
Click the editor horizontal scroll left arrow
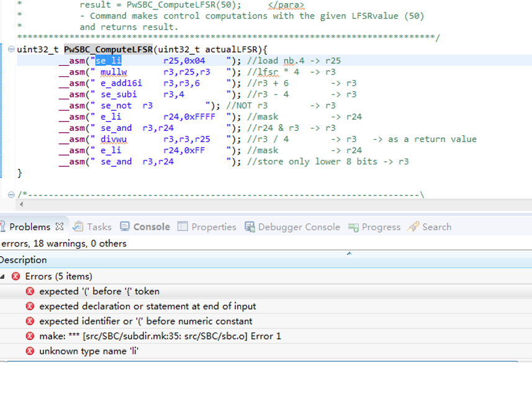(22, 204)
